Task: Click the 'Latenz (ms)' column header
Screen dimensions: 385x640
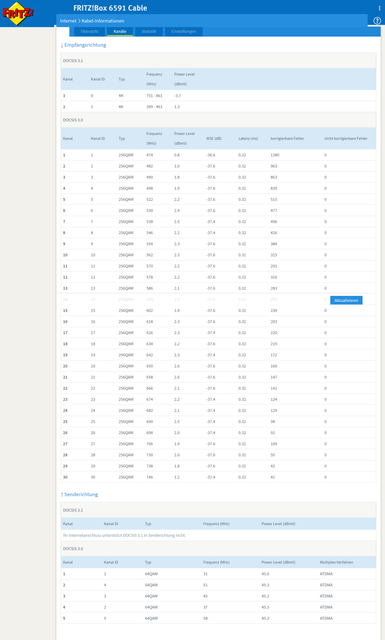Action: (248, 138)
